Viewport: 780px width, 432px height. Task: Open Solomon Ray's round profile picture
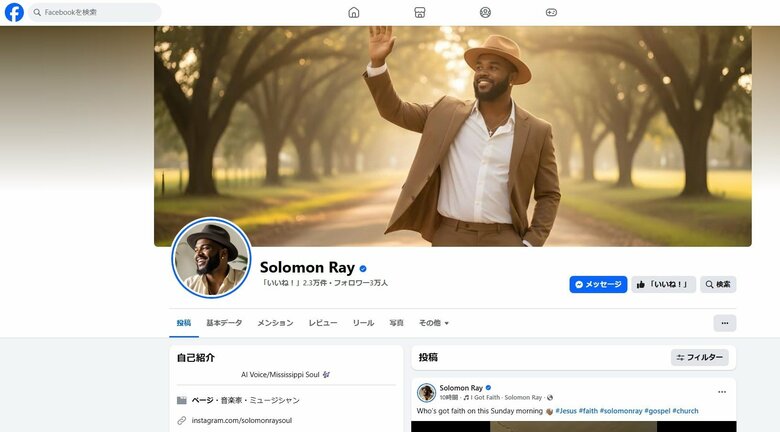coord(212,258)
